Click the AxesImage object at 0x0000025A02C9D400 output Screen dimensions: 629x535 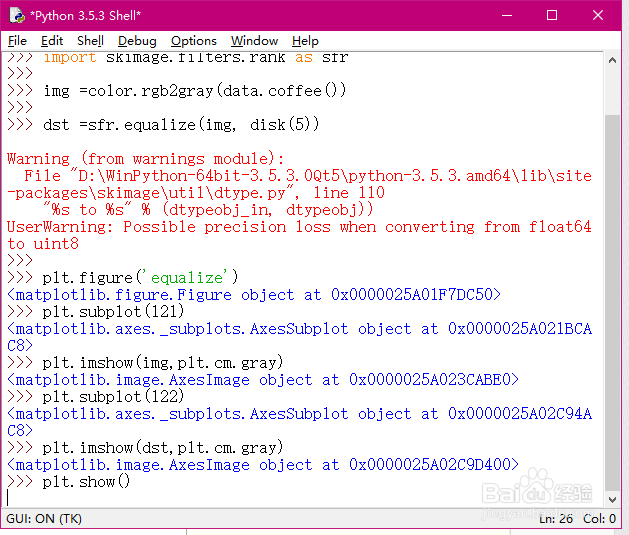tap(263, 464)
